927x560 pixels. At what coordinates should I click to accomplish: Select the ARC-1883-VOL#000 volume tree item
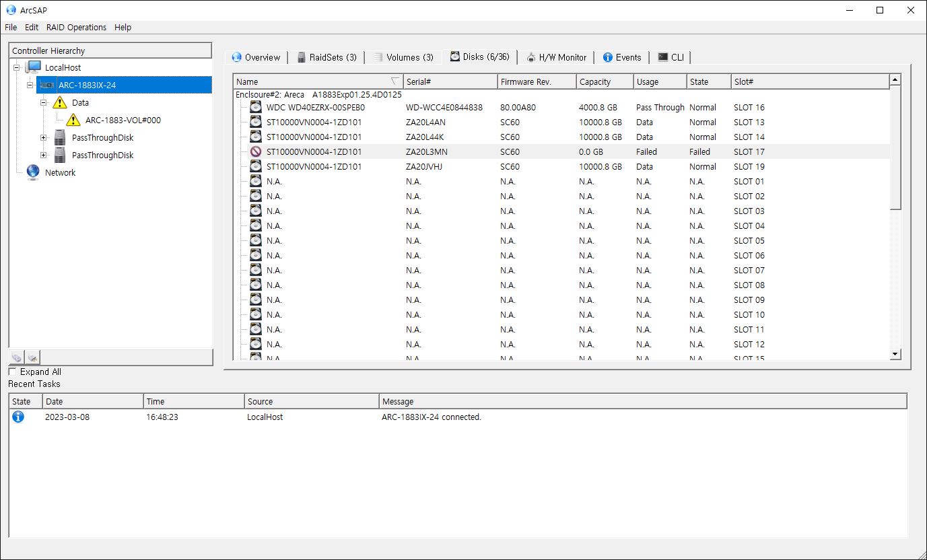pyautogui.click(x=123, y=120)
